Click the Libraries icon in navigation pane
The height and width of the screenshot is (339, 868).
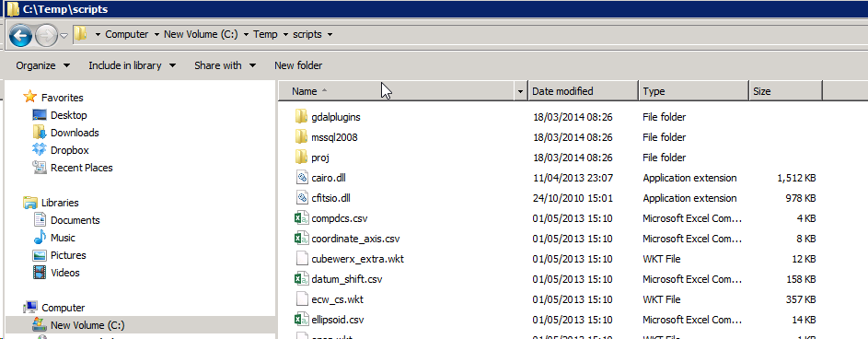pos(29,203)
